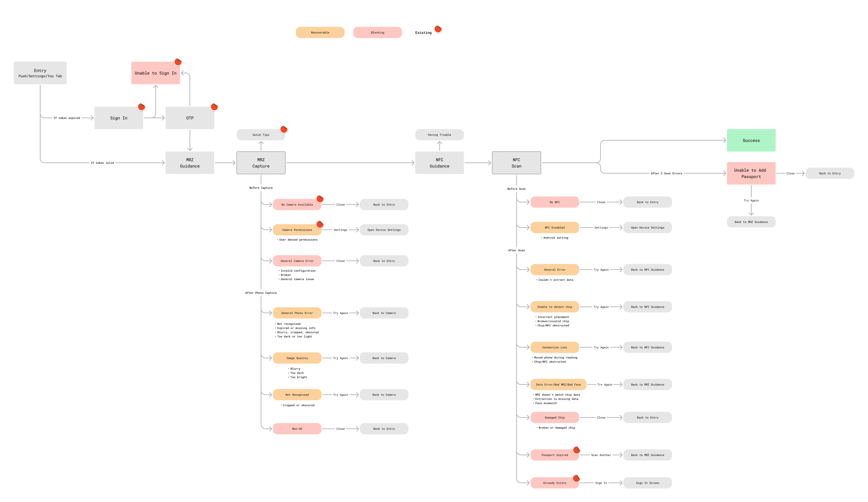Screen dimensions: 868x502
Task: Select the Unable to Sign In node
Action: 156,73
